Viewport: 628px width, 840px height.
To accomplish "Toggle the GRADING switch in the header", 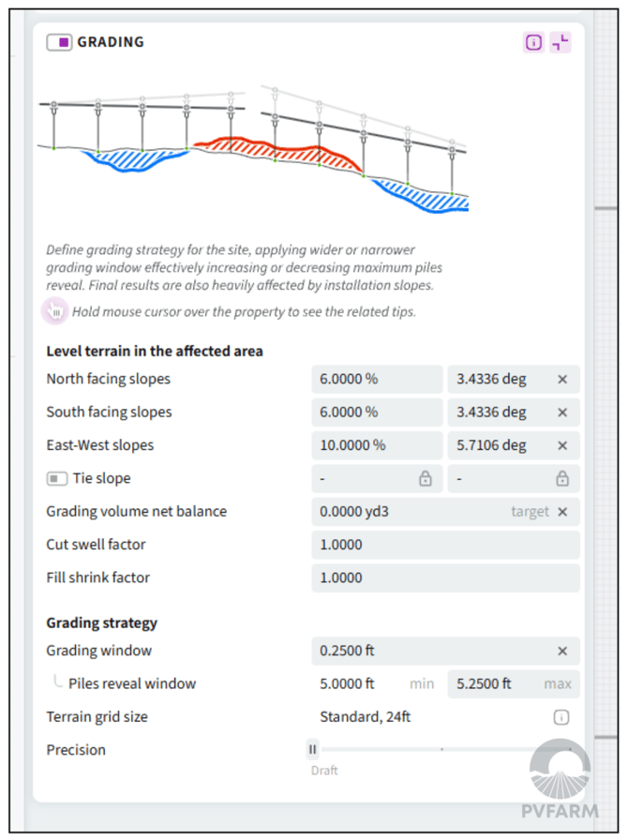I will [59, 42].
